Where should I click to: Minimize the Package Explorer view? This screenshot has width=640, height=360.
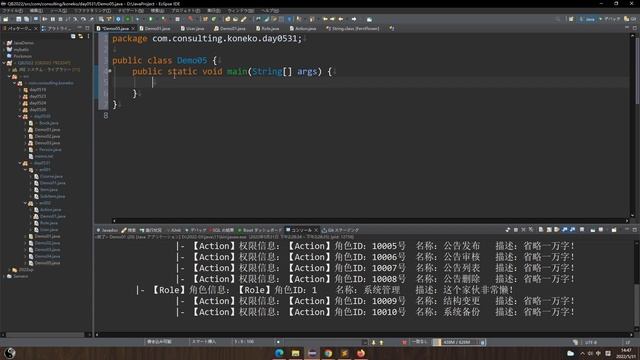pos(80,28)
